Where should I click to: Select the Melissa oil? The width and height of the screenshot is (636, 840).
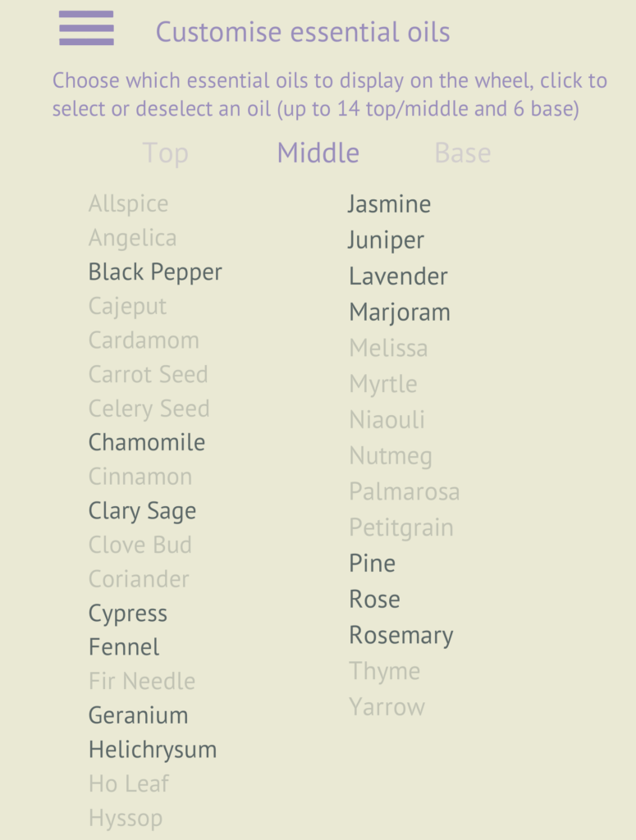tap(388, 348)
